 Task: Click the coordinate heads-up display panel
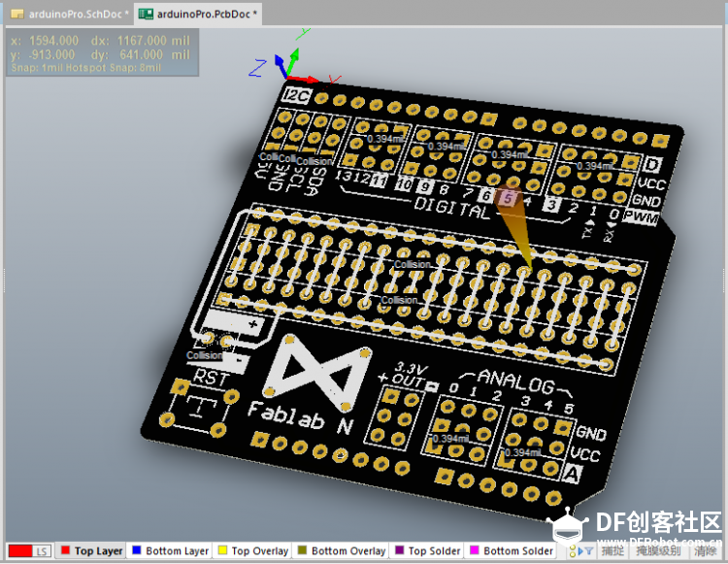[102, 52]
